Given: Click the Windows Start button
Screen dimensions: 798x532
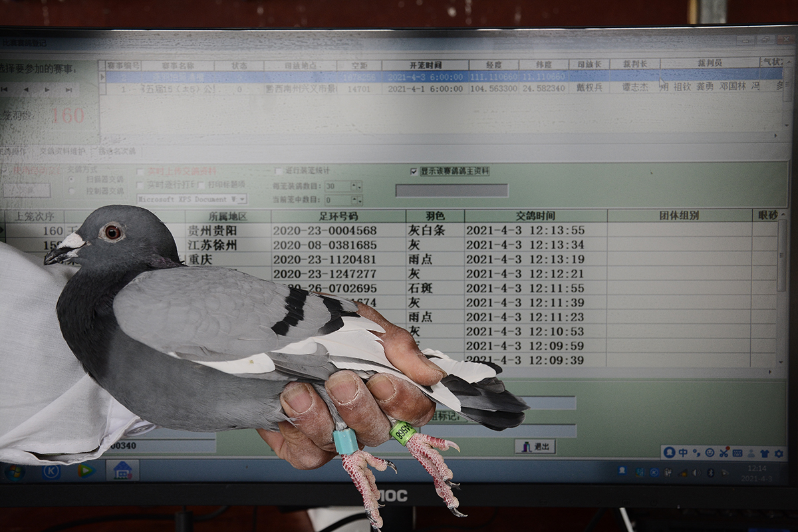Looking at the screenshot, I should [14, 471].
